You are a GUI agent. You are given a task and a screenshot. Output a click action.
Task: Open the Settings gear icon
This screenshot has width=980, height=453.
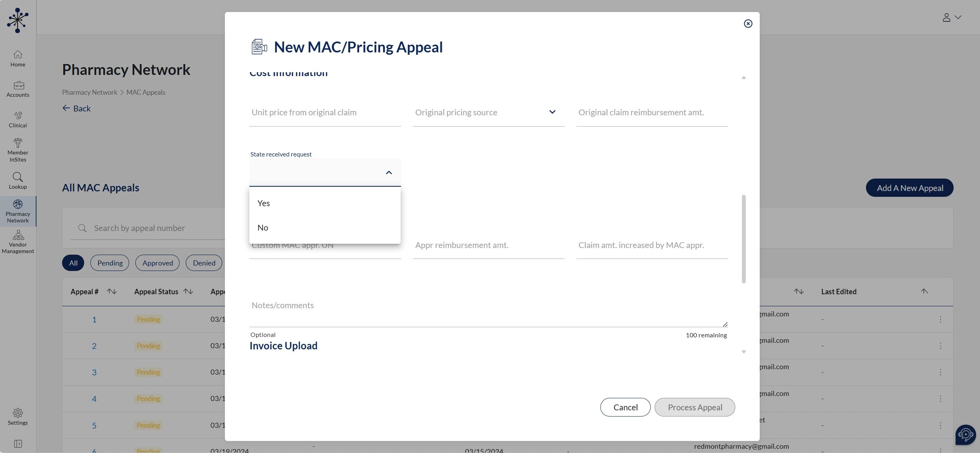point(18,417)
